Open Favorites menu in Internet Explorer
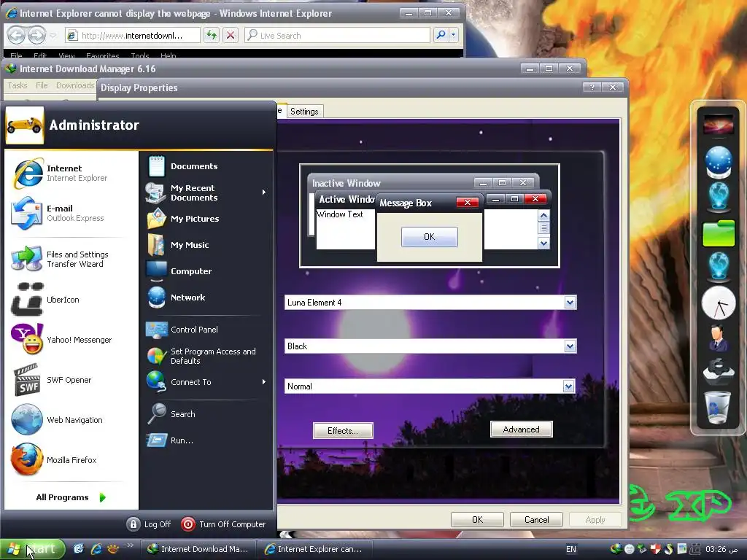The image size is (747, 560). [x=102, y=55]
